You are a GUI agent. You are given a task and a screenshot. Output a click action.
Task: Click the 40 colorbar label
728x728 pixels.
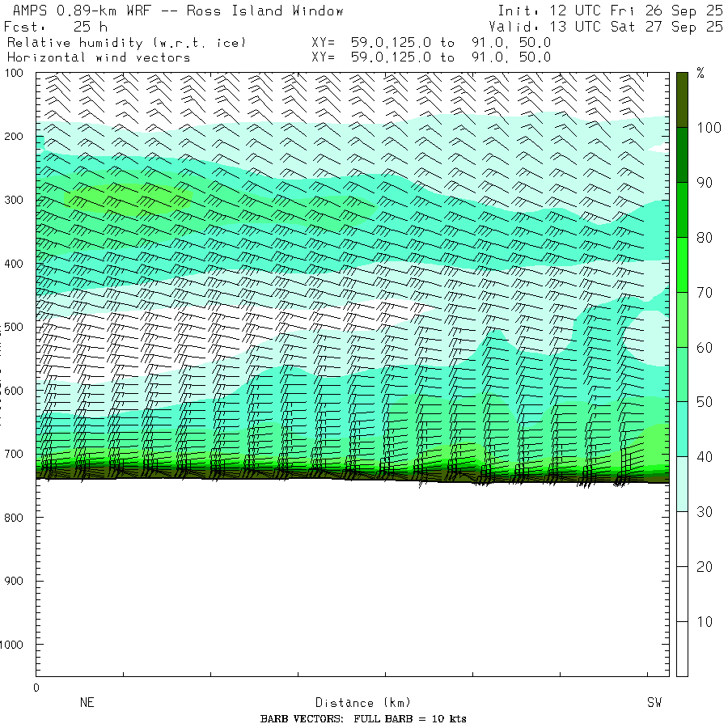click(x=705, y=457)
